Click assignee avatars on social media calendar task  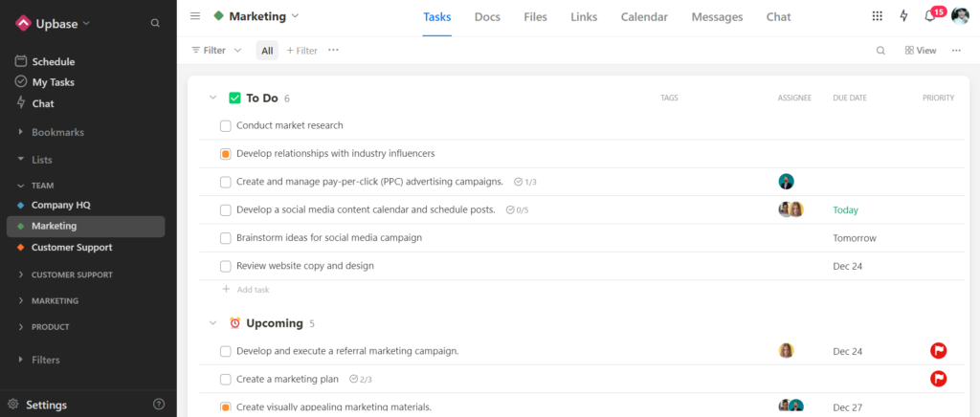tap(791, 209)
